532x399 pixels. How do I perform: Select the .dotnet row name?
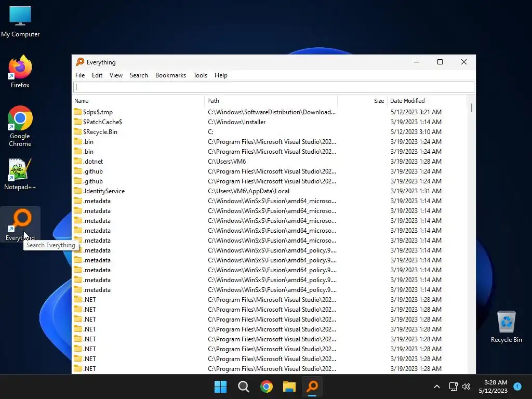pyautogui.click(x=93, y=162)
